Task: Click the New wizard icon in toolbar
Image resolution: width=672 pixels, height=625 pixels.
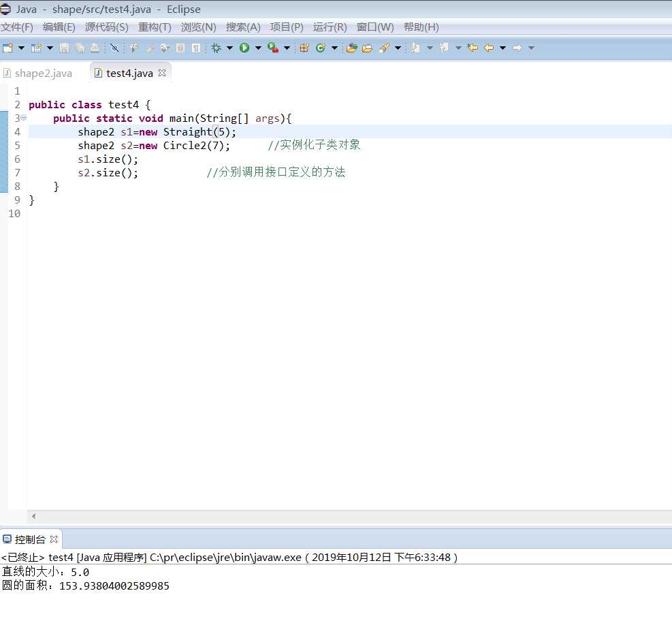Action: (x=7, y=48)
